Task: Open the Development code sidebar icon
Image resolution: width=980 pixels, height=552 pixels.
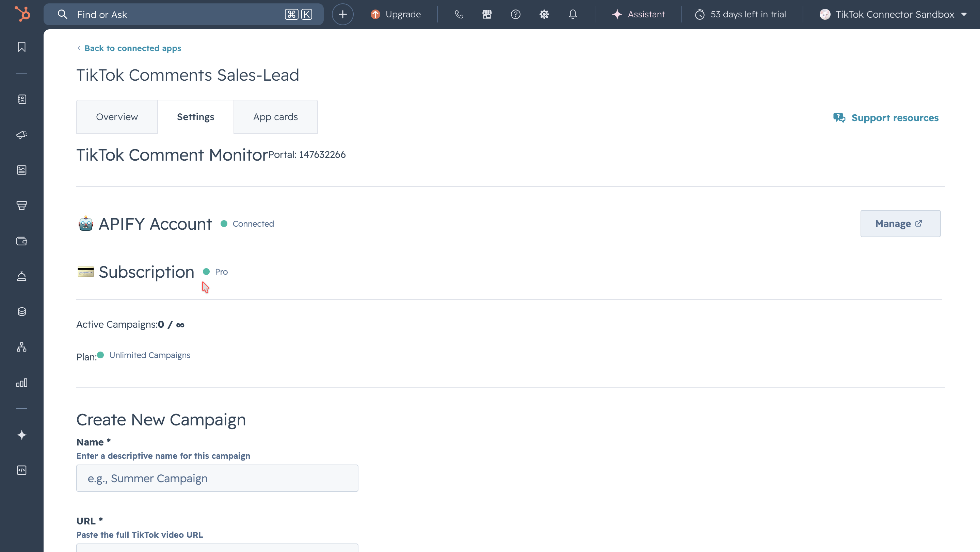Action: click(22, 470)
